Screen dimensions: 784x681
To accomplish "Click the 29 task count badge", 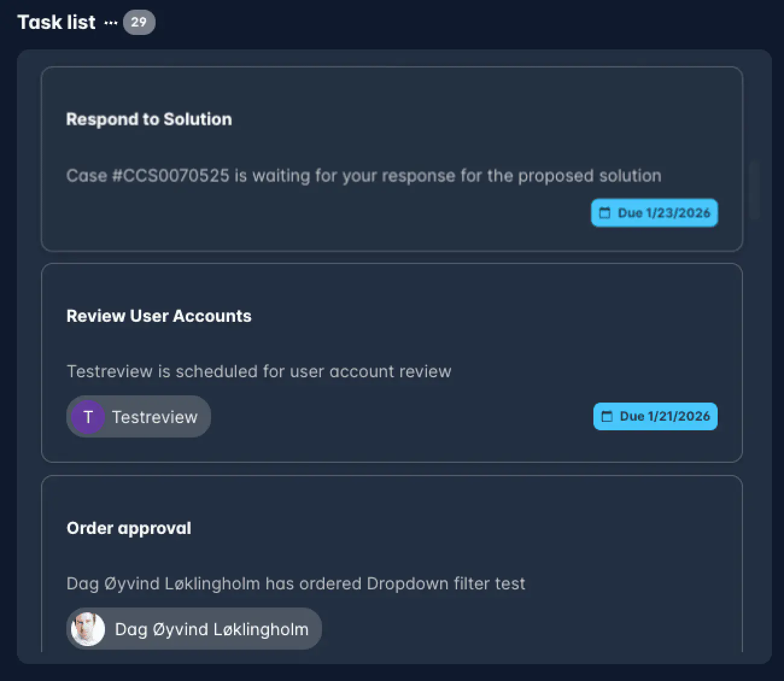I will (x=139, y=22).
